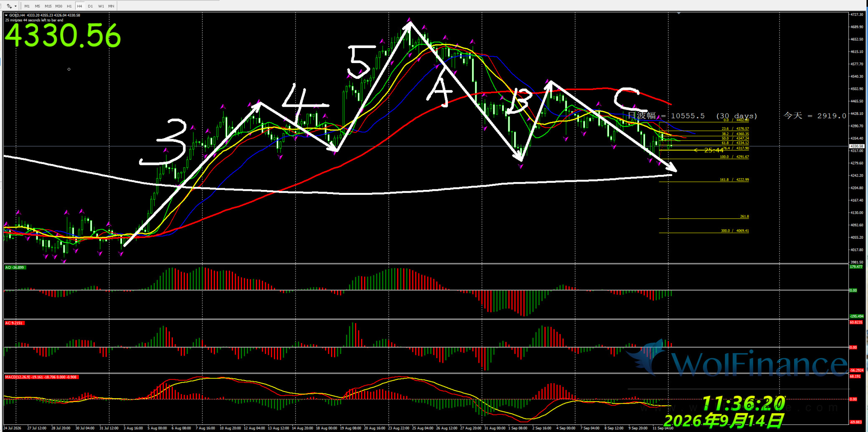868x432 pixels.
Task: Show the monthly MN timeframe
Action: click(111, 6)
